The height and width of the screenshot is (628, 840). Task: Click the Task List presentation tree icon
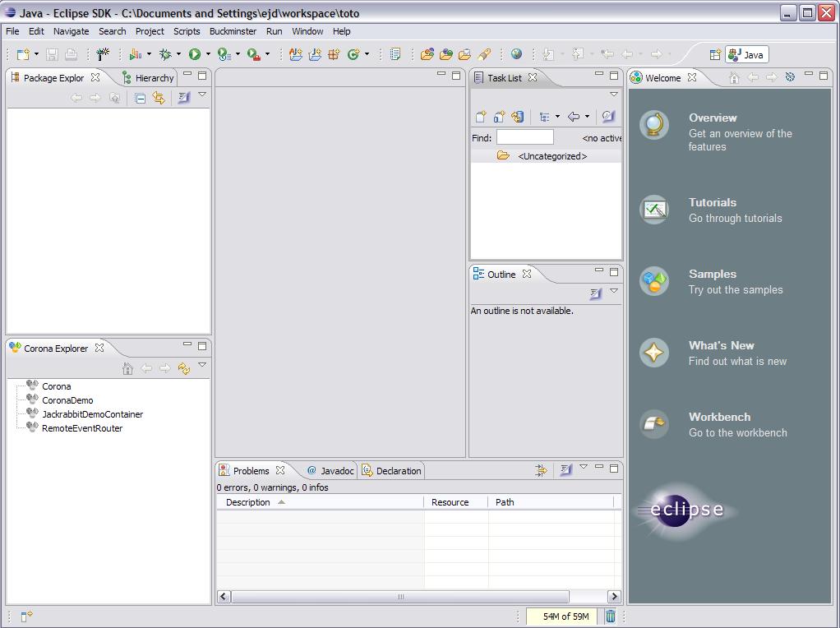pyautogui.click(x=544, y=117)
